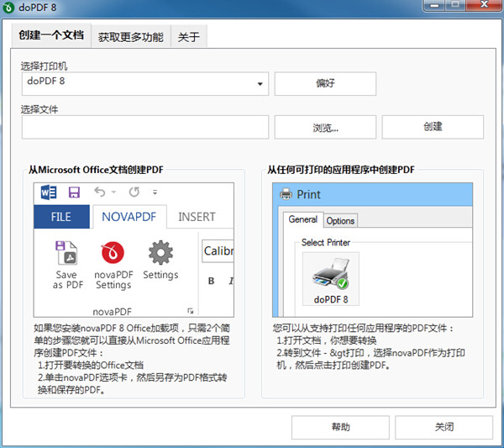
Task: Click the doPDF logo in title bar
Action: click(8, 7)
